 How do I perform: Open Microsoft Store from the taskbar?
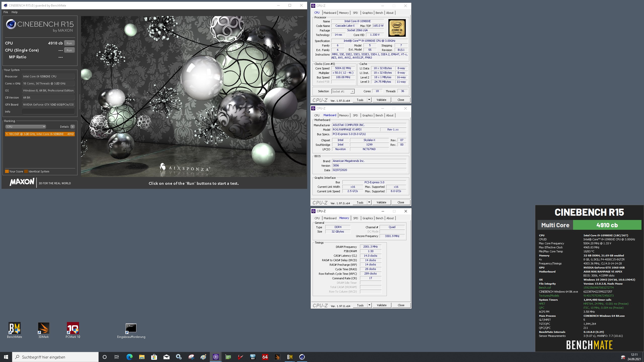[154, 357]
